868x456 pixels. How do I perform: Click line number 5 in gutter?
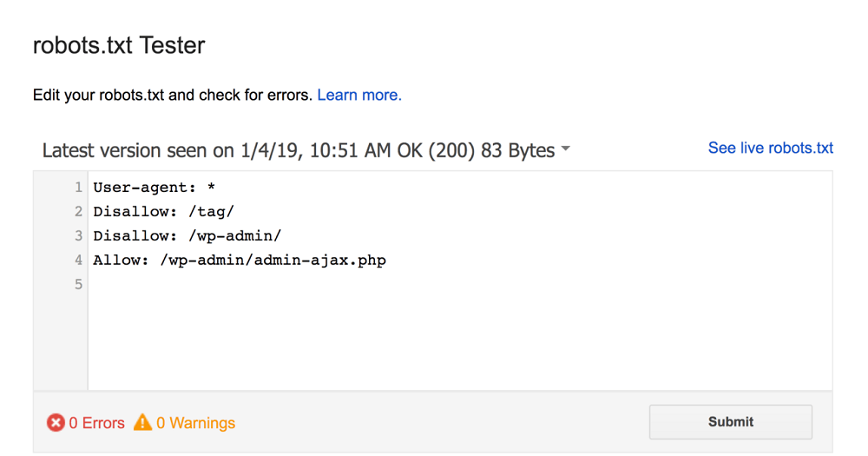click(x=79, y=285)
